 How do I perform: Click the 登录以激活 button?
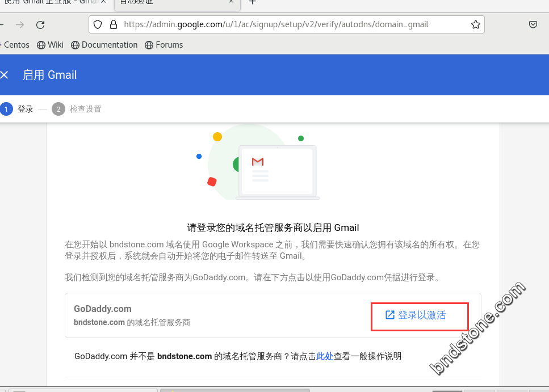[416, 315]
